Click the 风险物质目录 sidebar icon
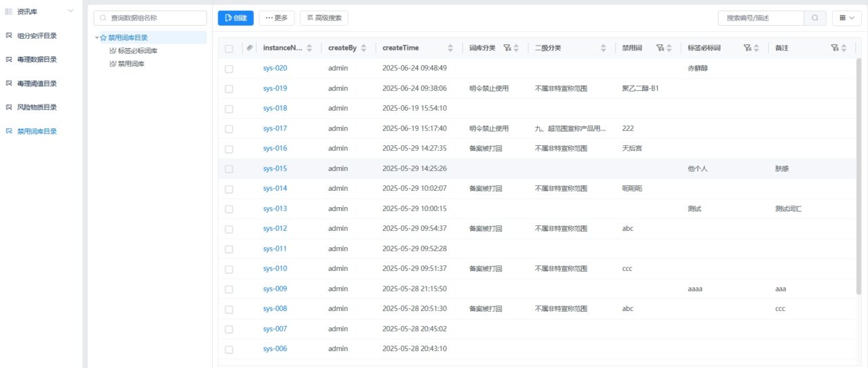This screenshot has width=868, height=368. [9, 107]
